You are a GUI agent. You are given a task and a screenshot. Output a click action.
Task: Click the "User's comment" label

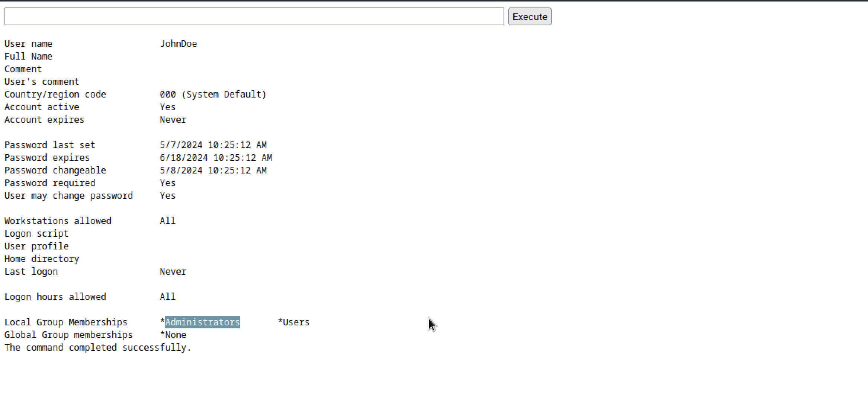[x=42, y=82]
